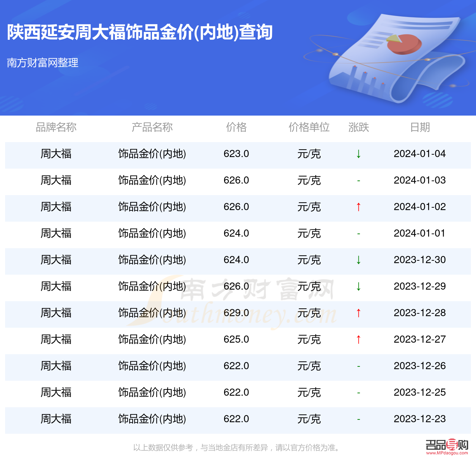Click the 涨跌 column header
476x463 pixels.
point(359,127)
